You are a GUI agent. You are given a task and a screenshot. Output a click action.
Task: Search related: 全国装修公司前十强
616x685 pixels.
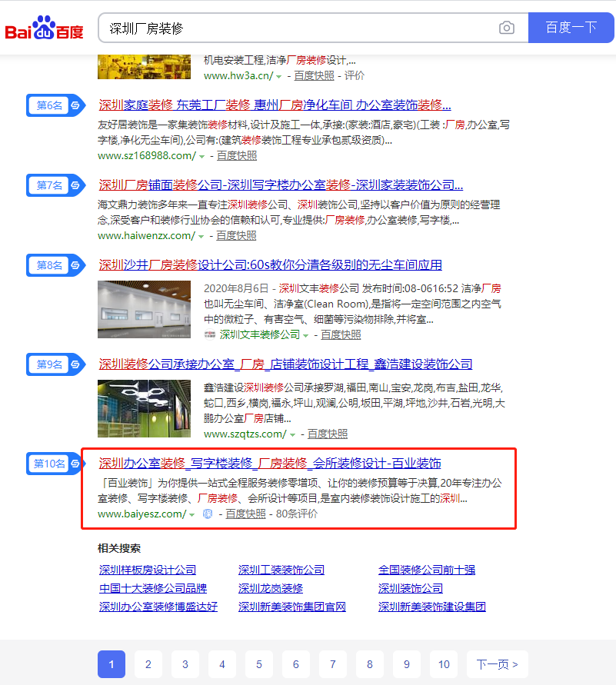[427, 570]
